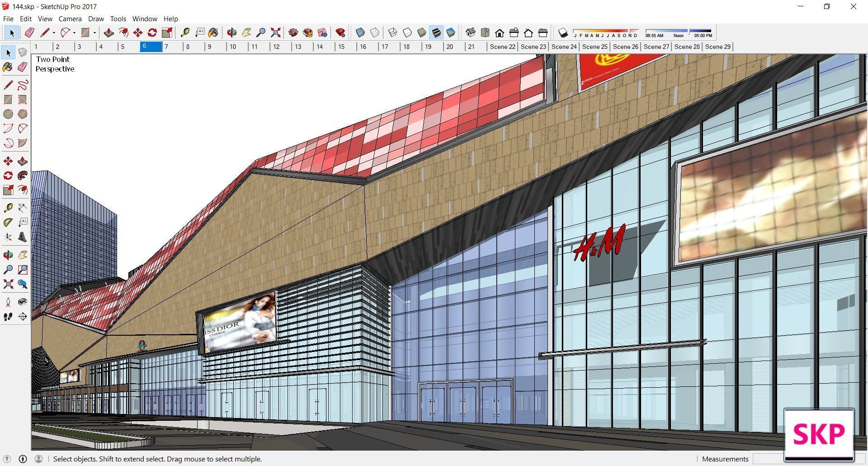Select the Make Component tool
Screen dimensions: 868x466
[23, 53]
